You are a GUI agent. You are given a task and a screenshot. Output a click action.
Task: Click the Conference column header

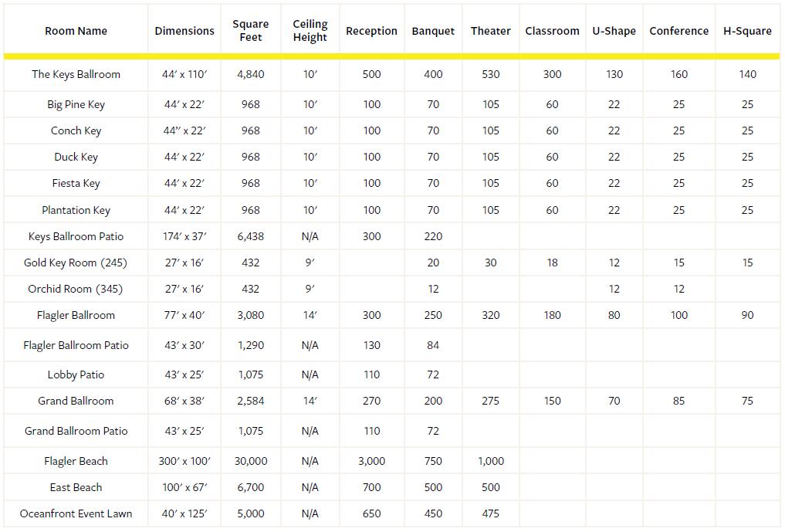(x=678, y=31)
